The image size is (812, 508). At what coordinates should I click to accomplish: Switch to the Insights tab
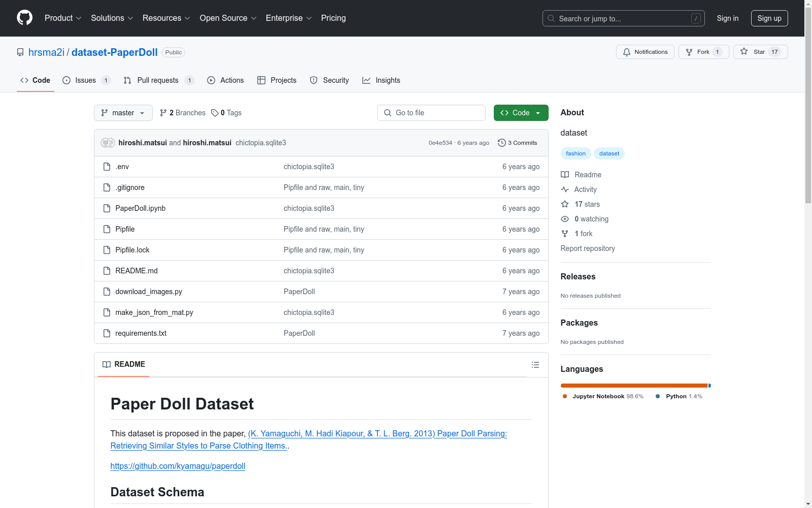381,80
